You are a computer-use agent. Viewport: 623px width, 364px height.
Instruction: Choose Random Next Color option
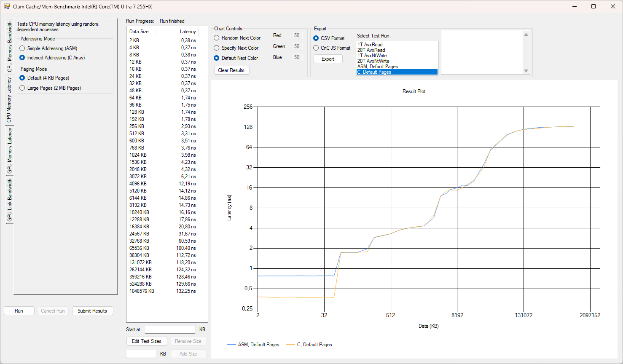[217, 38]
